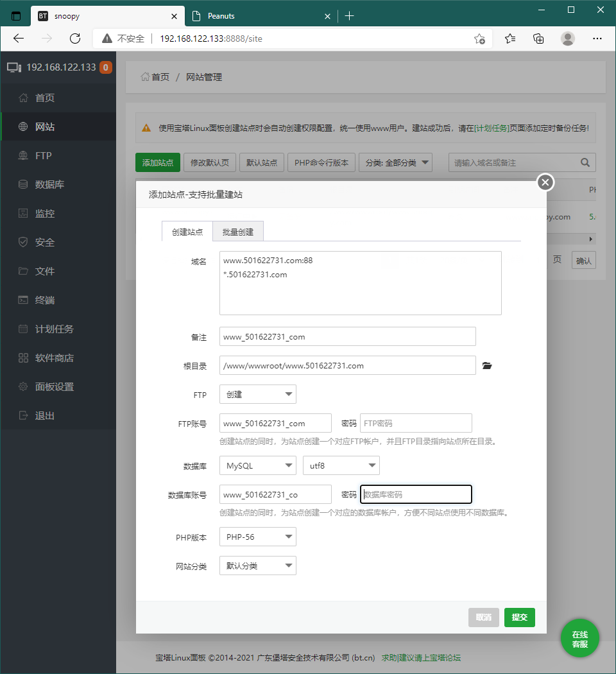Click the 提交 submit button
The width and height of the screenshot is (616, 674).
[519, 618]
